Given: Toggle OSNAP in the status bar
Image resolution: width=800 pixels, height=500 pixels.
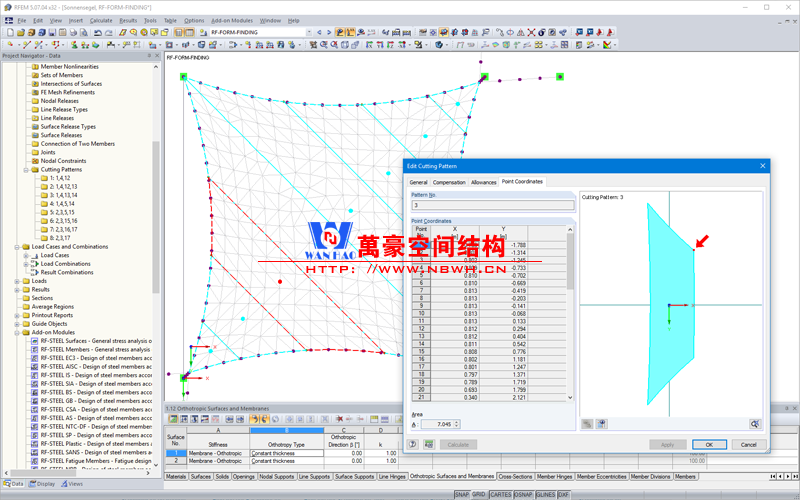Looking at the screenshot, I should pyautogui.click(x=523, y=494).
